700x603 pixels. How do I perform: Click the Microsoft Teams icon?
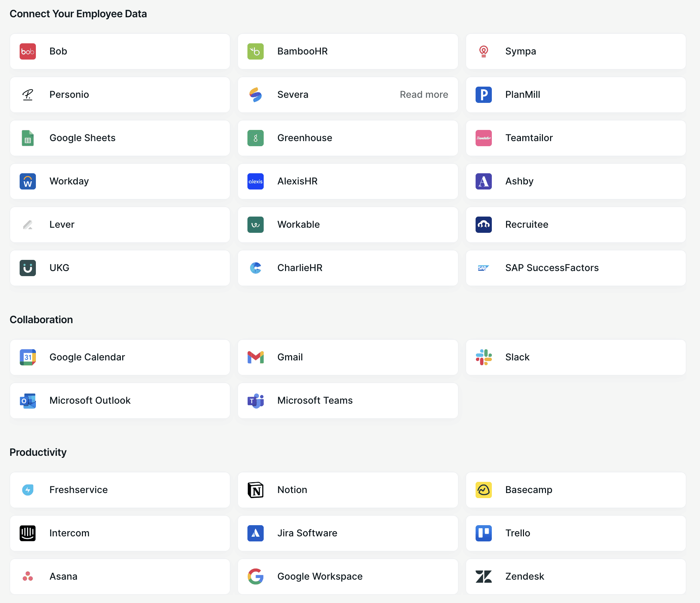256,401
